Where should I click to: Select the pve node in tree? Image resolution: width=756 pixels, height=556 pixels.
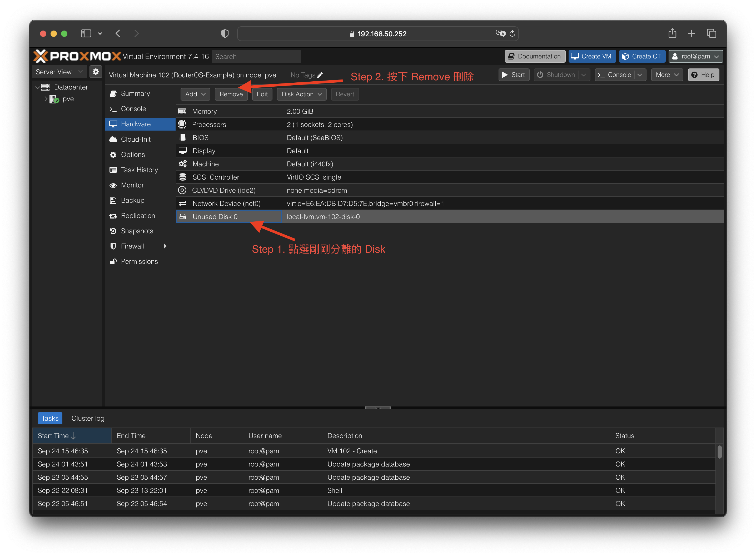68,99
